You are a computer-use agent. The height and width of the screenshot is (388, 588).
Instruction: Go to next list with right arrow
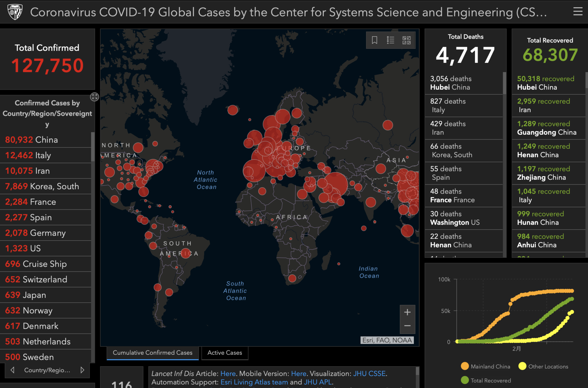click(82, 370)
